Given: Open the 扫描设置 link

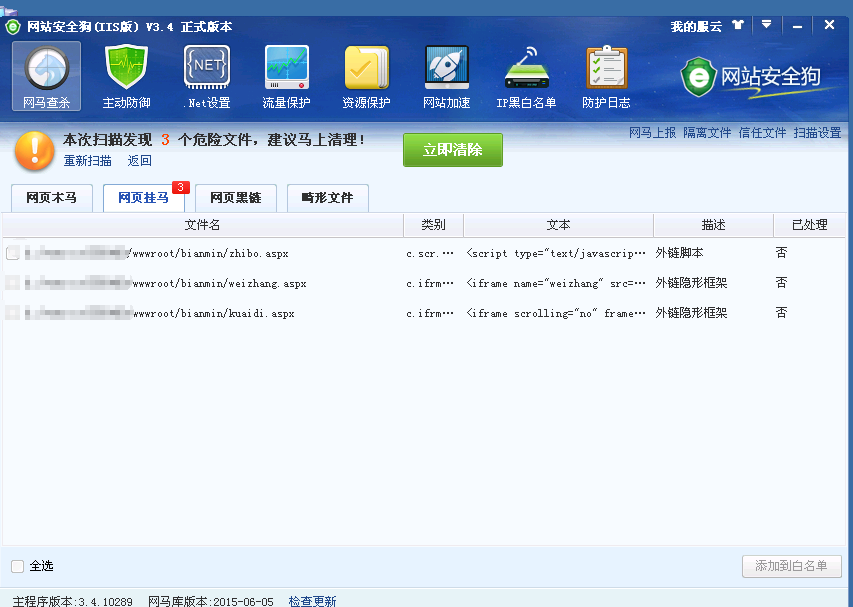Looking at the screenshot, I should (817, 132).
